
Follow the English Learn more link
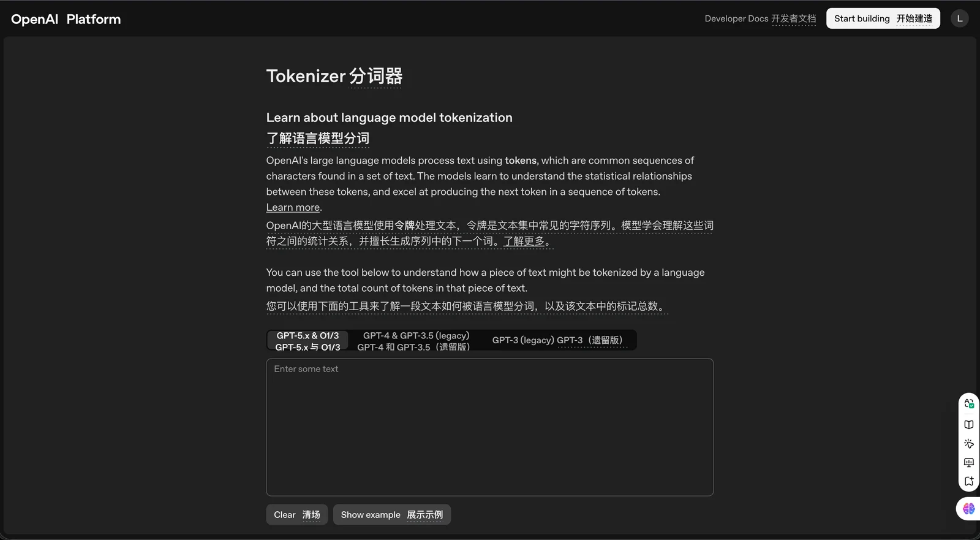point(293,207)
